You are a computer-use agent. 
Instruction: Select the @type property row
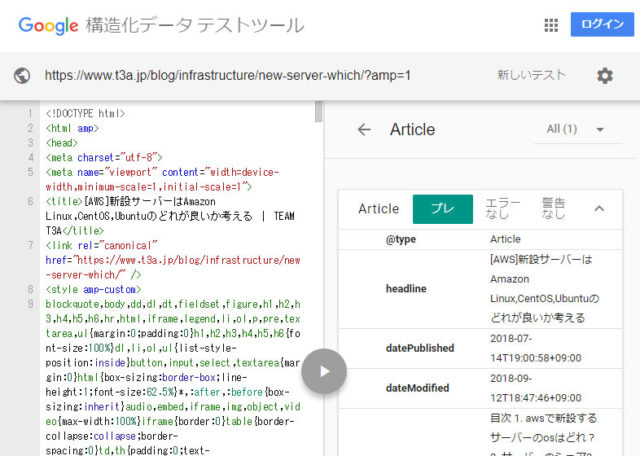pyautogui.click(x=480, y=239)
